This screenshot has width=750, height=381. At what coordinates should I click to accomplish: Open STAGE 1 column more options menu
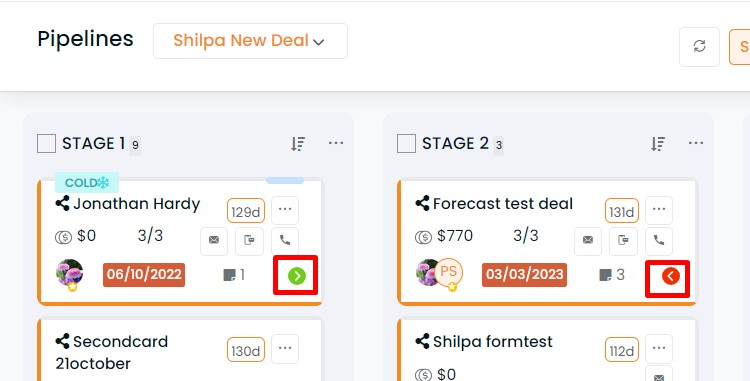(336, 143)
